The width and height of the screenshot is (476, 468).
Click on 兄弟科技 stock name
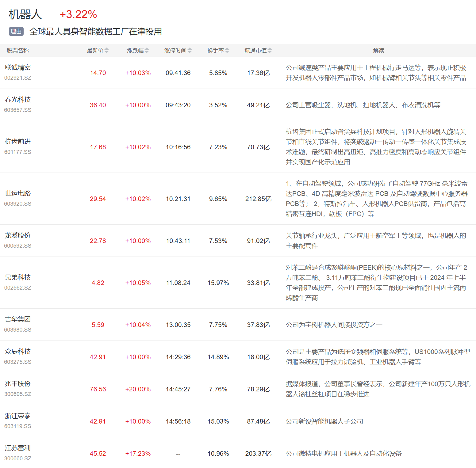click(x=18, y=277)
